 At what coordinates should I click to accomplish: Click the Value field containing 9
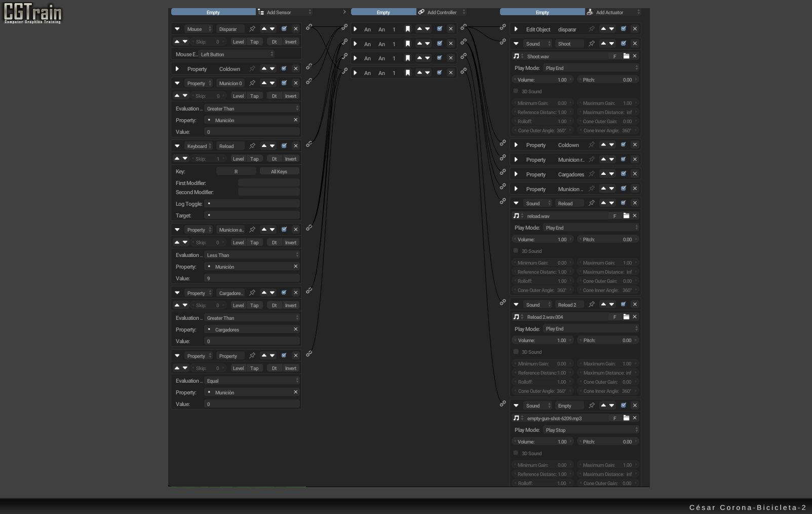[252, 278]
